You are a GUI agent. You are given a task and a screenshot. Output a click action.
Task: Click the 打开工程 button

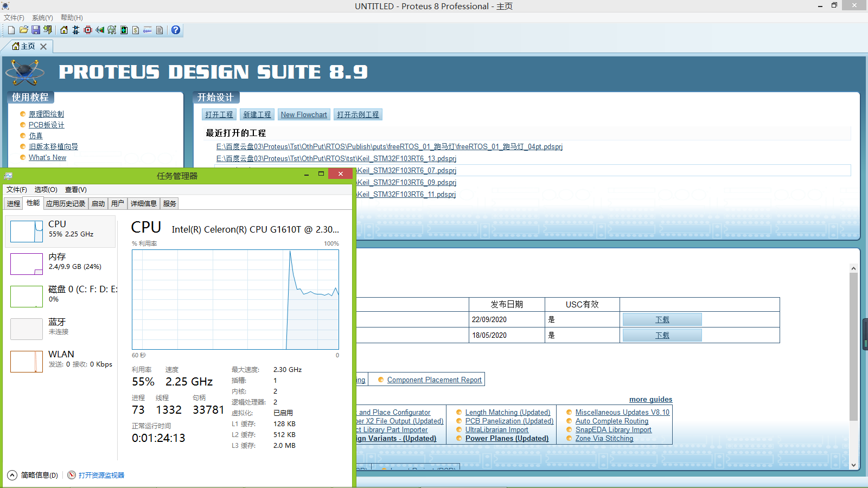tap(219, 114)
